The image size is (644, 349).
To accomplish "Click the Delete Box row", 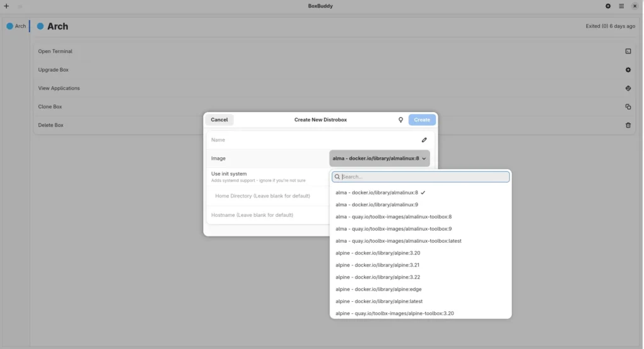I will [335, 125].
